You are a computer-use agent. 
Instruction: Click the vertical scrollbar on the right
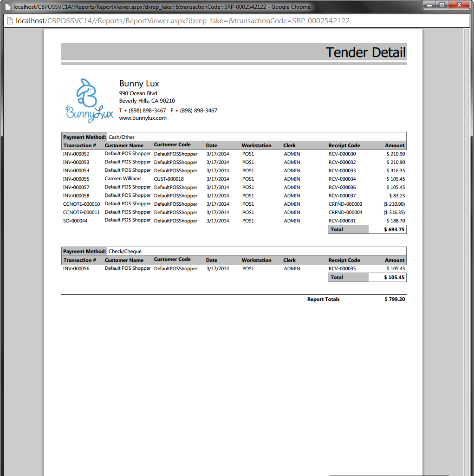[x=467, y=252]
